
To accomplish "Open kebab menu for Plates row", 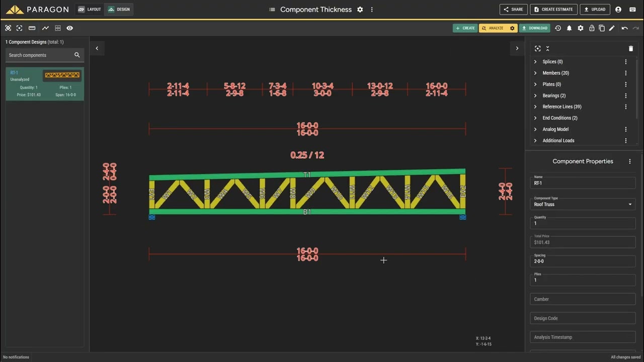I will click(626, 84).
